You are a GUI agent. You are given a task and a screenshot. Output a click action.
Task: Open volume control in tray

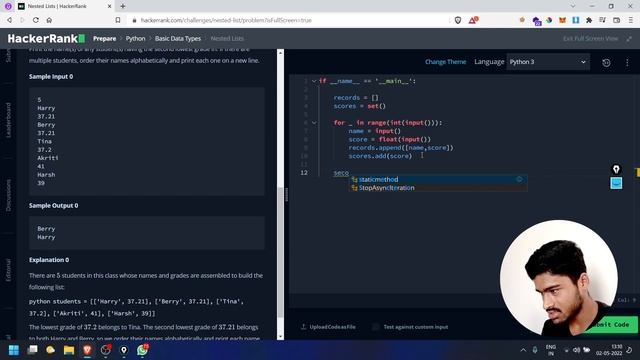coord(576,350)
